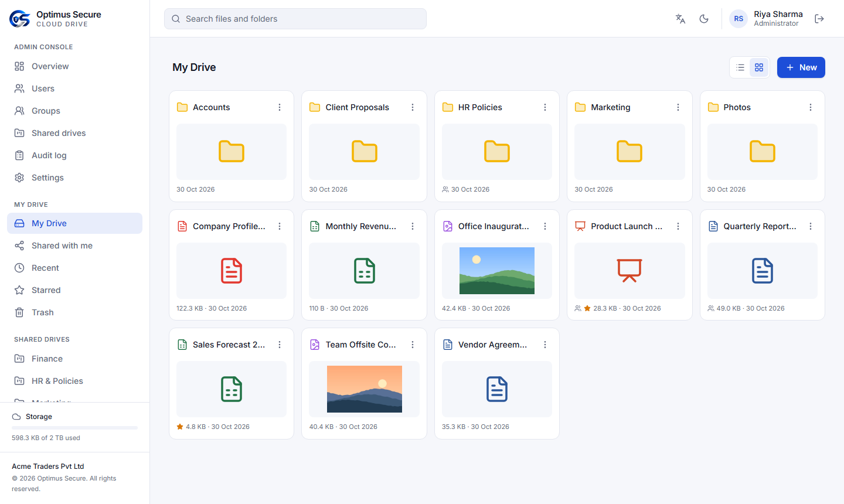Switch to grid view

tap(759, 67)
